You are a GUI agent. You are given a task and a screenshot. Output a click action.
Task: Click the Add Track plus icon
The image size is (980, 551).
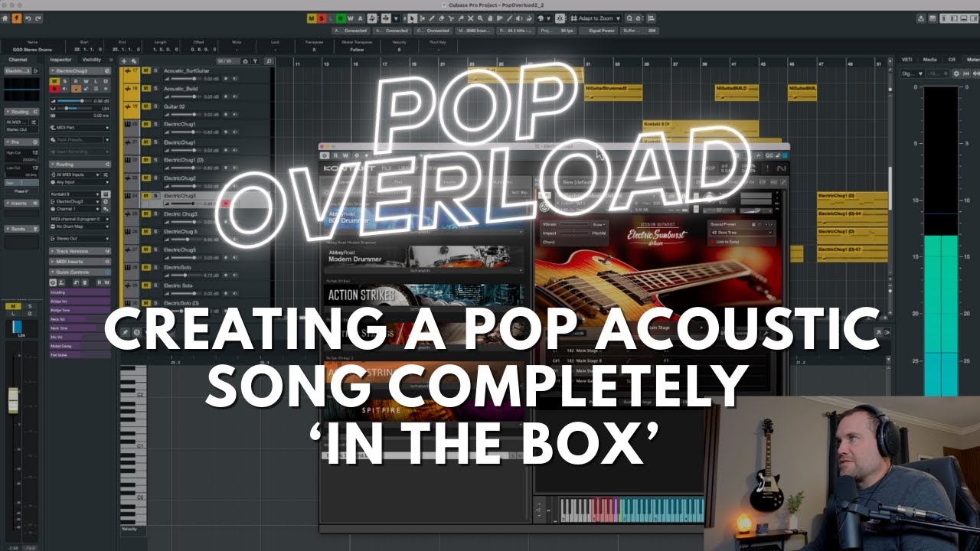[124, 61]
